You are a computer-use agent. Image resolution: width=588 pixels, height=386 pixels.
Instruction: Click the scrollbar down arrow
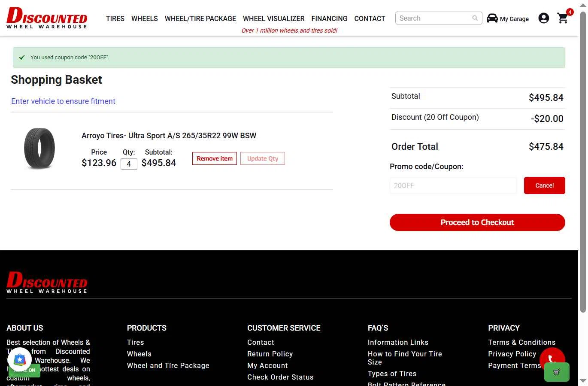coord(583,381)
